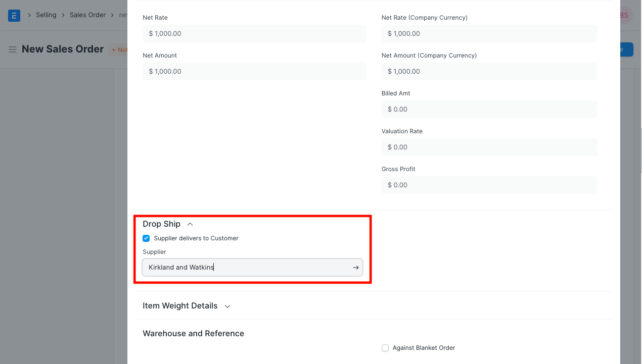The image size is (642, 364).
Task: Collapse the Drop Ship section
Action: [190, 224]
